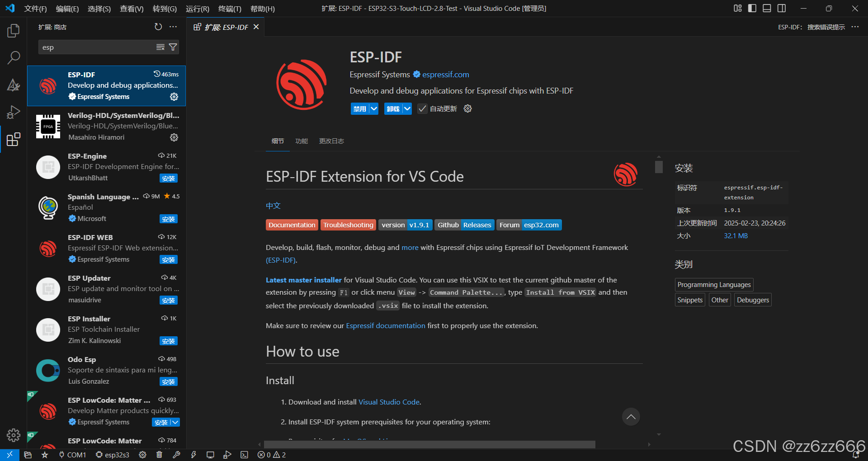Click the readme vertical scrollbar thumb

659,167
